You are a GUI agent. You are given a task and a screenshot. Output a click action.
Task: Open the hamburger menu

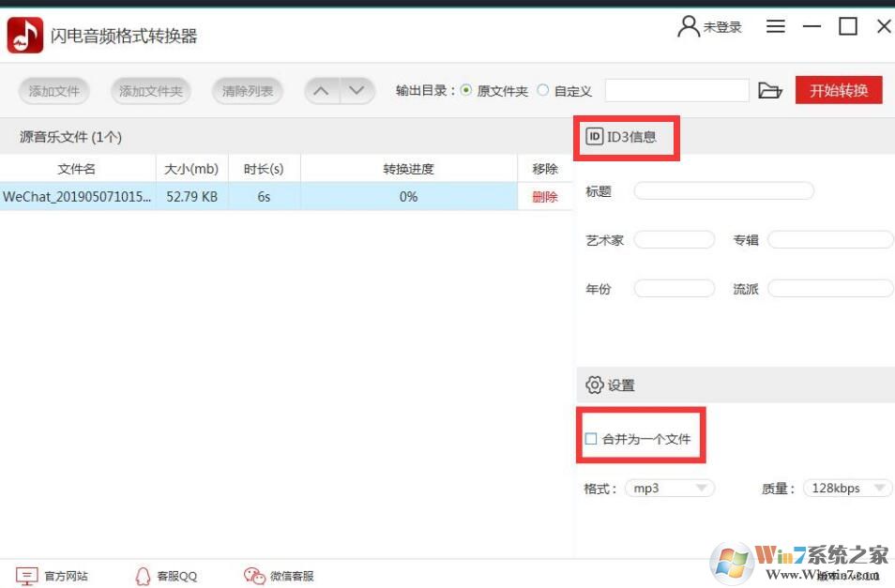click(775, 25)
